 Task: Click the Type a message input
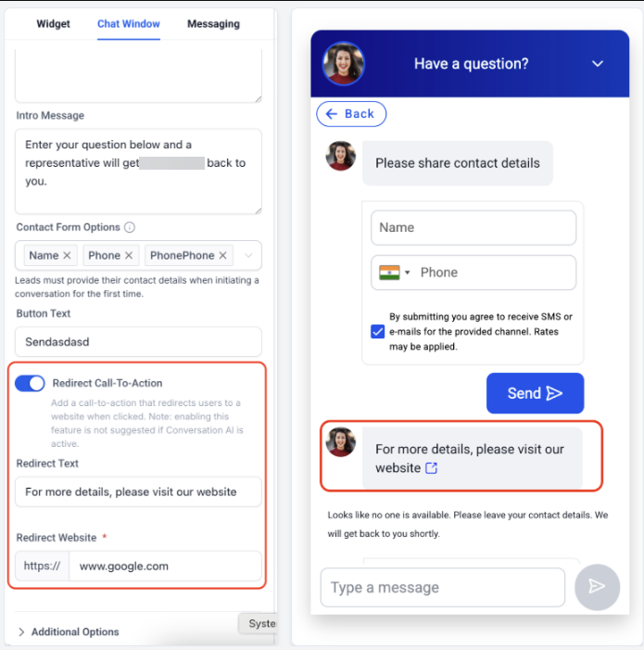pyautogui.click(x=443, y=587)
